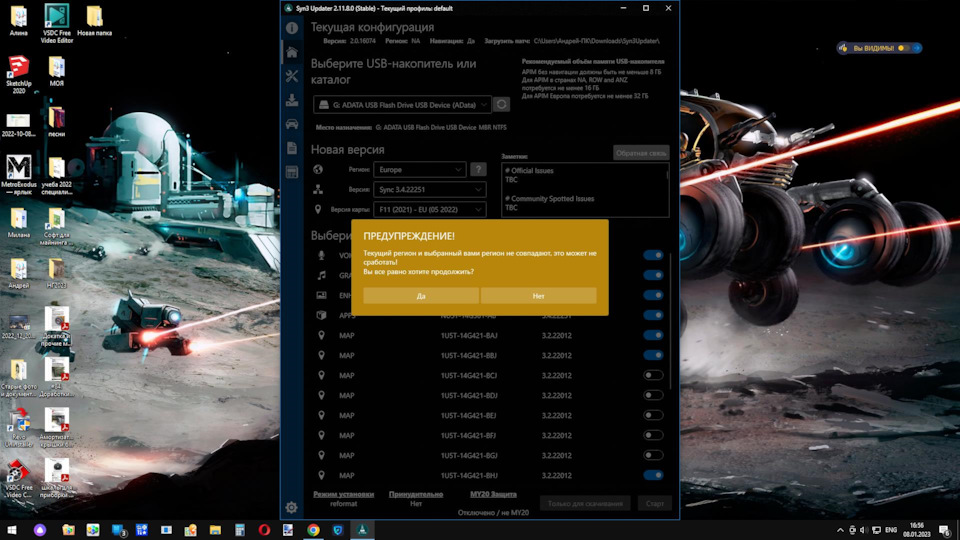Go to the Home tab icon
This screenshot has height=540, width=960.
[292, 53]
